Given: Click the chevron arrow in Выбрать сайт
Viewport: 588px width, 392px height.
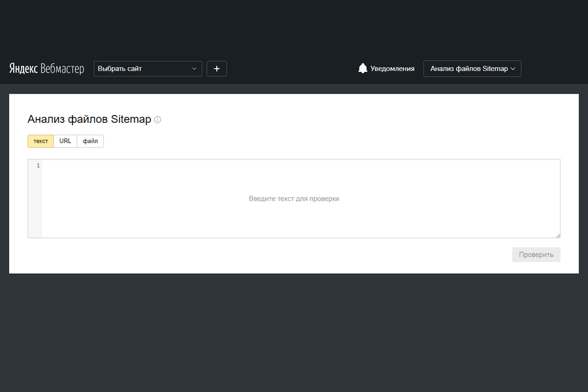Looking at the screenshot, I should [x=194, y=69].
